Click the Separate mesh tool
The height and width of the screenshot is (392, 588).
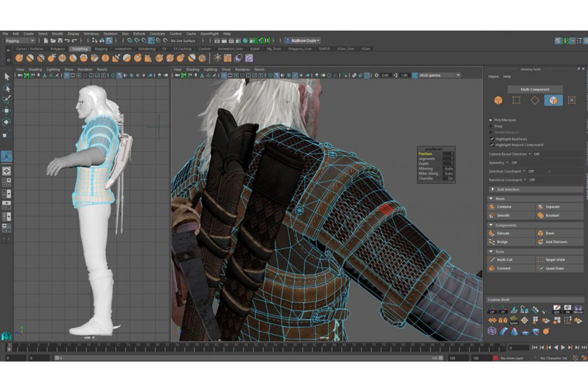coord(559,207)
